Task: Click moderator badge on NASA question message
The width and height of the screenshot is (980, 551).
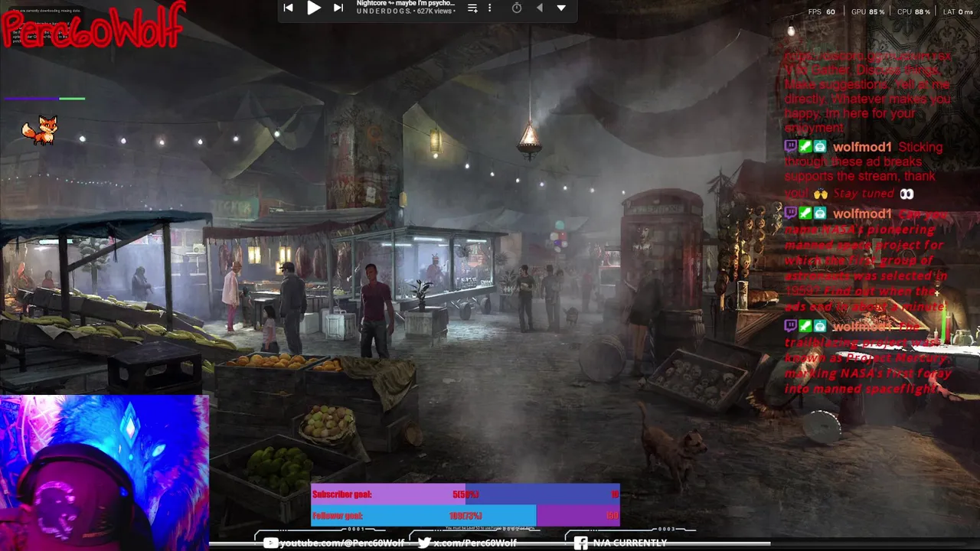Action: (x=805, y=213)
